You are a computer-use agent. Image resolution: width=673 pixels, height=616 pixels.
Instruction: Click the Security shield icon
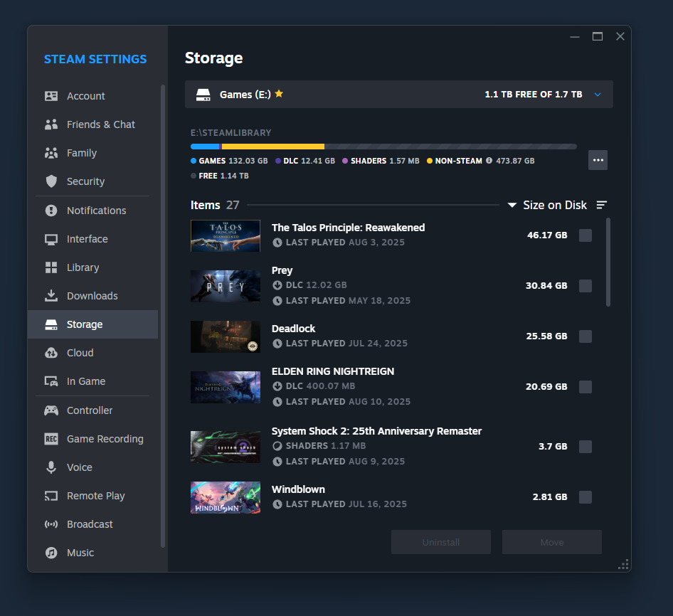click(x=51, y=181)
